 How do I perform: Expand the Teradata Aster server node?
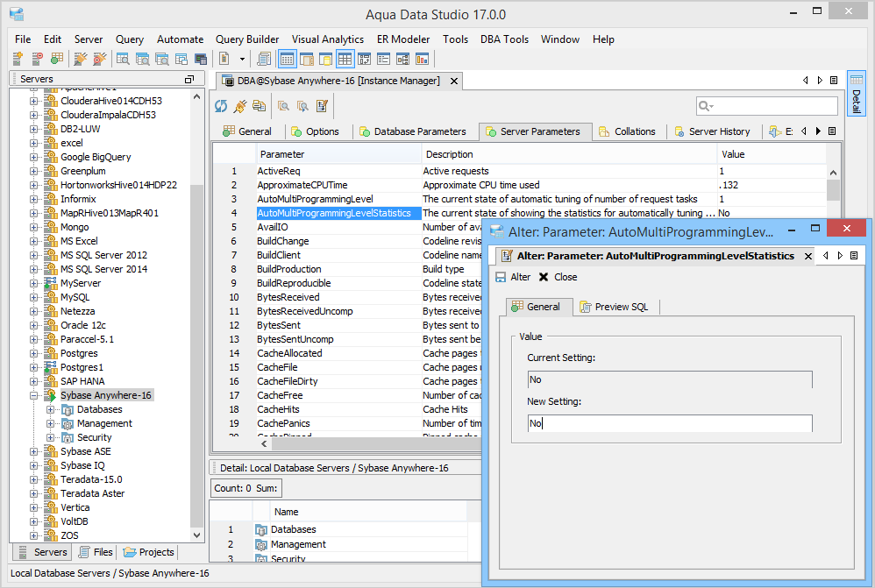tap(33, 493)
